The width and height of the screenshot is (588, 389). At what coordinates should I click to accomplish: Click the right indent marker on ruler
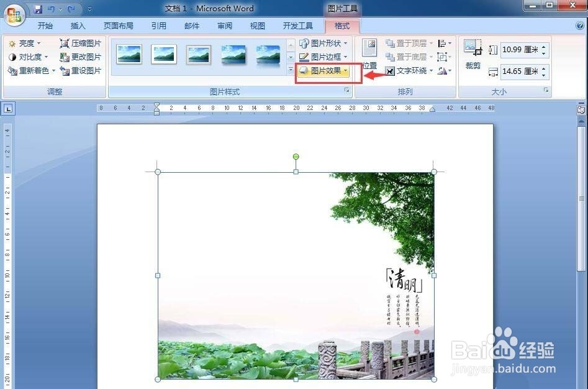(x=432, y=109)
